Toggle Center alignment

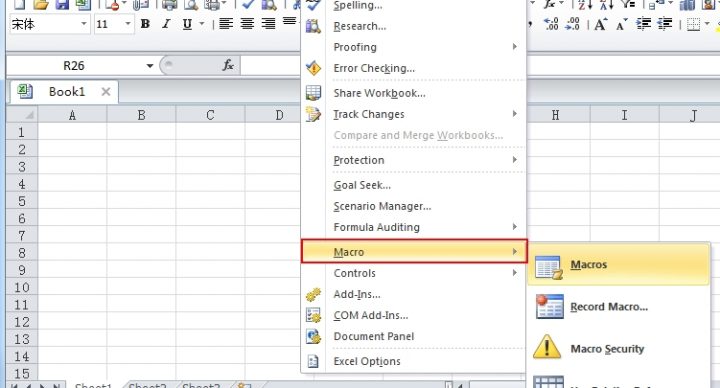(247, 24)
